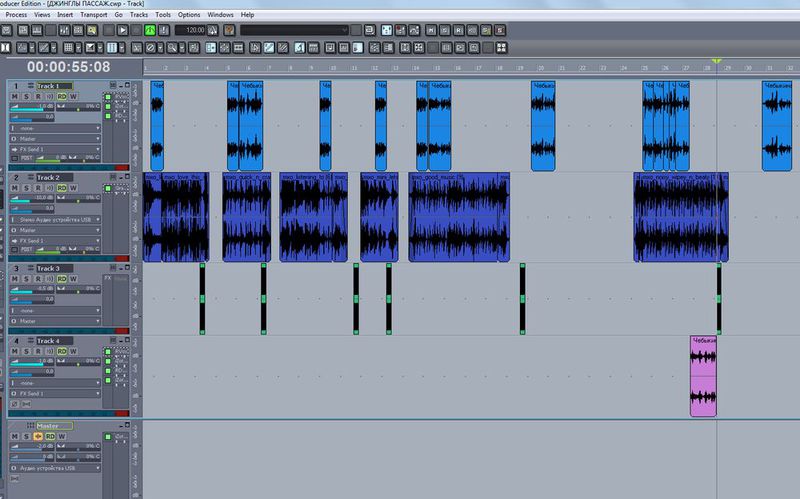The width and height of the screenshot is (800, 499).
Task: Click the time display 00:00:55:08
Action: [x=68, y=67]
